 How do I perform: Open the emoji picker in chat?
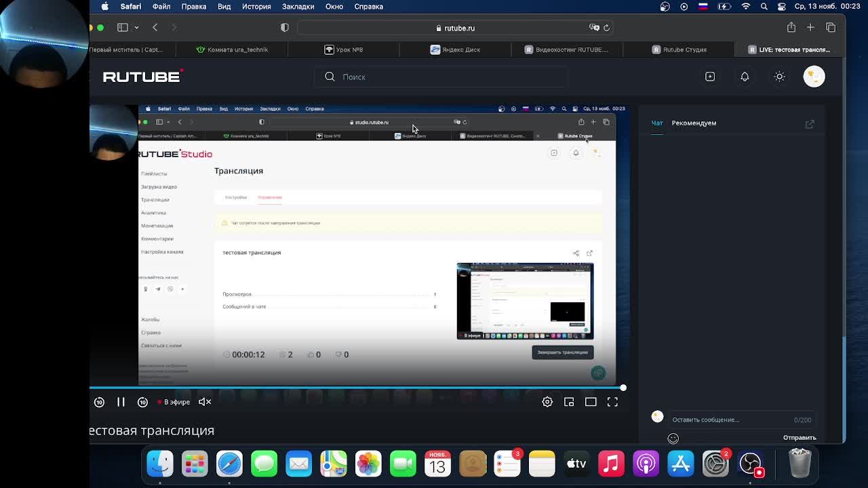tap(673, 439)
